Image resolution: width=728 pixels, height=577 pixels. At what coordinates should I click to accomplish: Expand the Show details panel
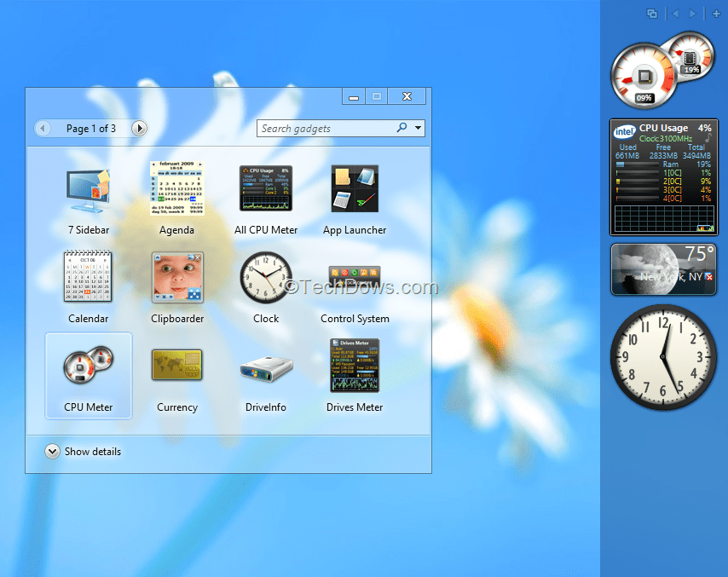83,452
